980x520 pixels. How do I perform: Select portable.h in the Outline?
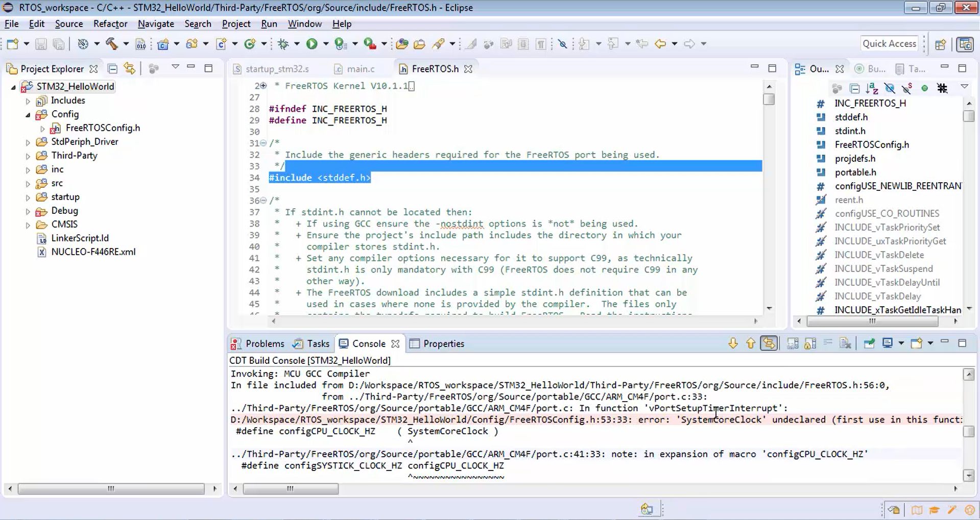click(x=855, y=172)
